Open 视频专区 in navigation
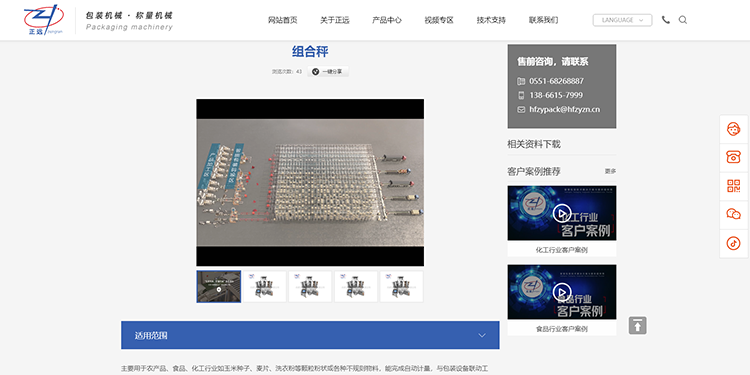The height and width of the screenshot is (375, 750). [439, 20]
